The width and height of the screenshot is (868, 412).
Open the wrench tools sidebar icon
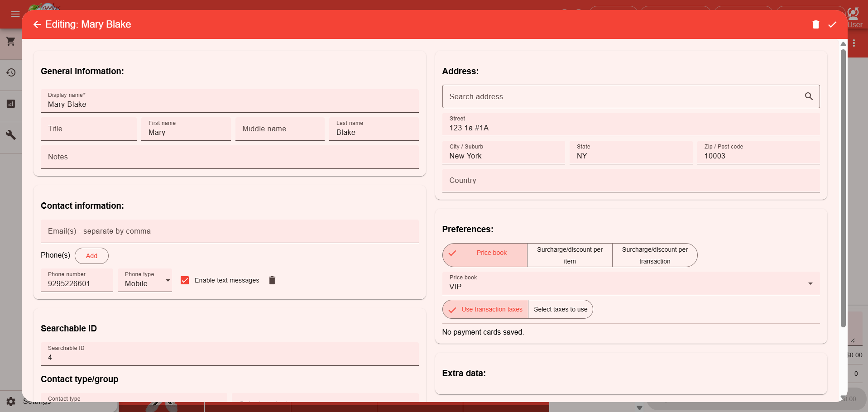(11, 135)
